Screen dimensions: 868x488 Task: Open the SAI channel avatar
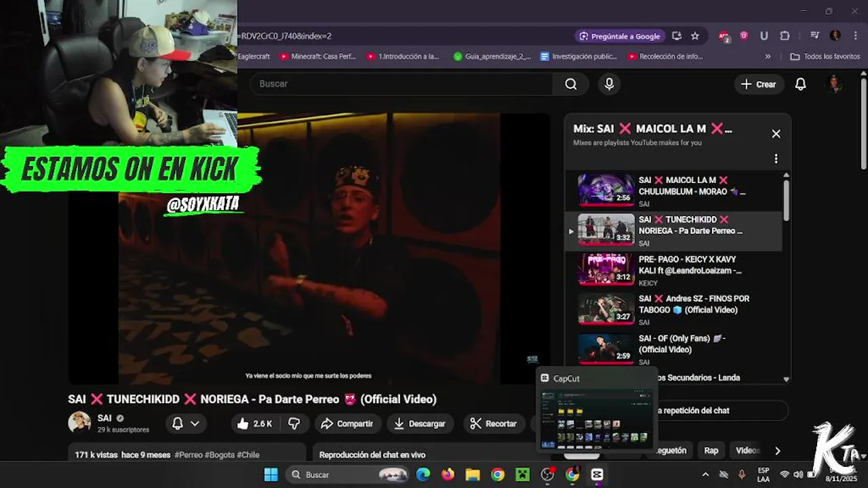tap(79, 422)
